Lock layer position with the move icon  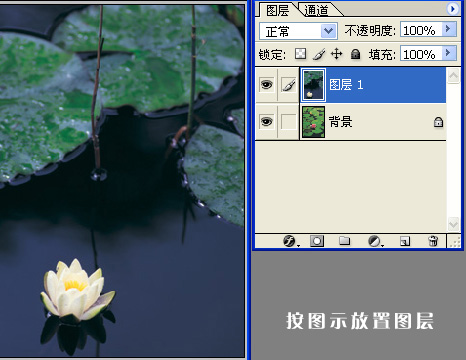[x=337, y=54]
